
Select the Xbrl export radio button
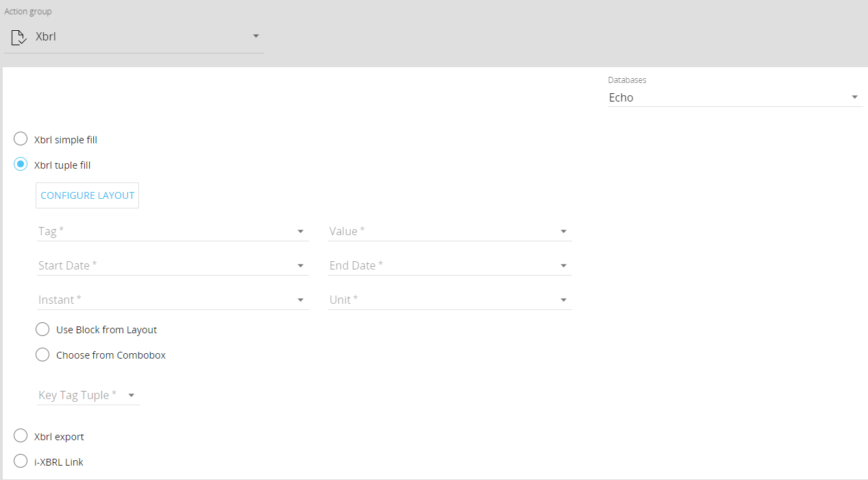[21, 436]
